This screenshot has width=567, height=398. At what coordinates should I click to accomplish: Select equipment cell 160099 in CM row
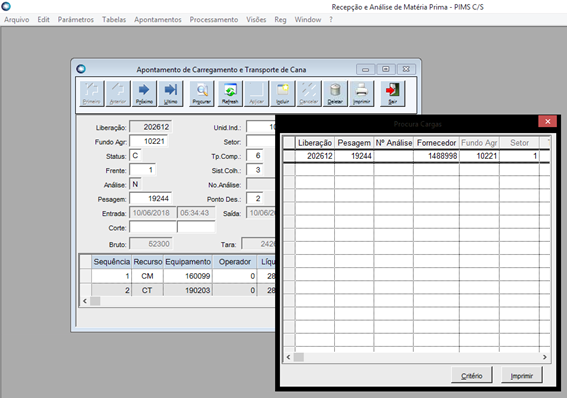(188, 276)
